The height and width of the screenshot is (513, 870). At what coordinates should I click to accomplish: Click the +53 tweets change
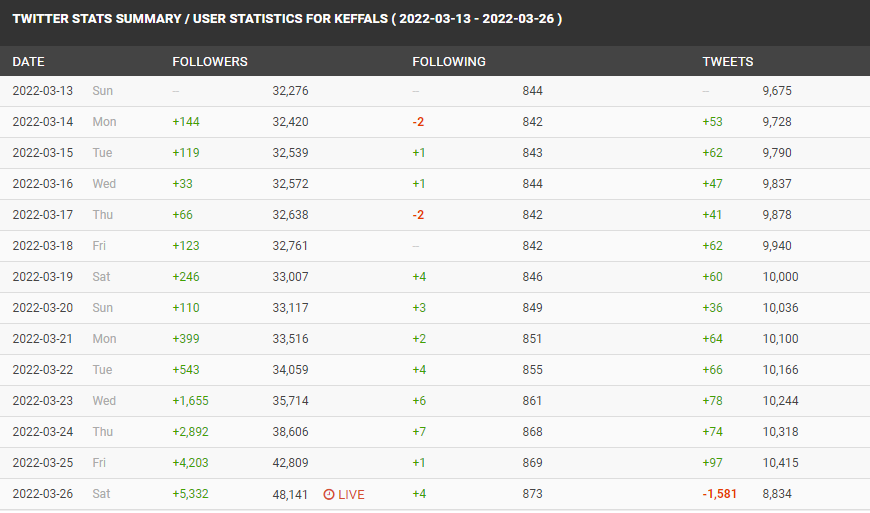click(712, 122)
